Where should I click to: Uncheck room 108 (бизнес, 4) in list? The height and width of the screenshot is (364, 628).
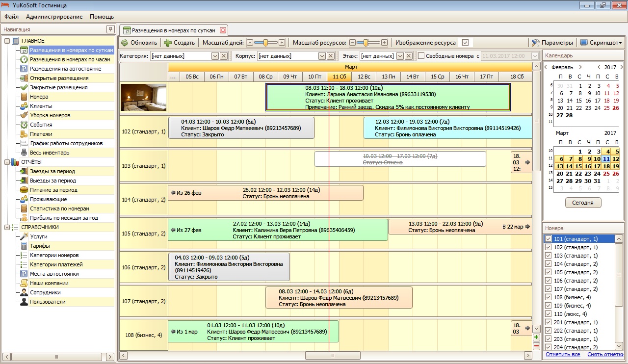point(549,297)
